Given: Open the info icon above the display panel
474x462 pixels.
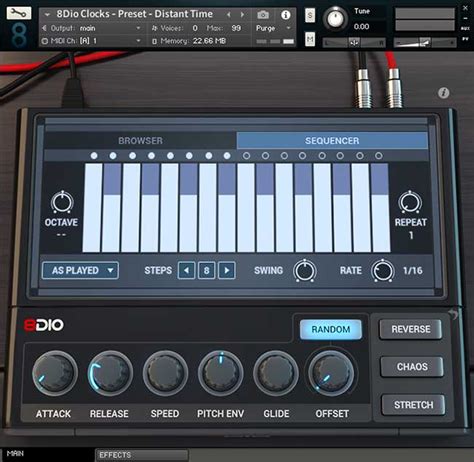Looking at the screenshot, I should pos(443,93).
